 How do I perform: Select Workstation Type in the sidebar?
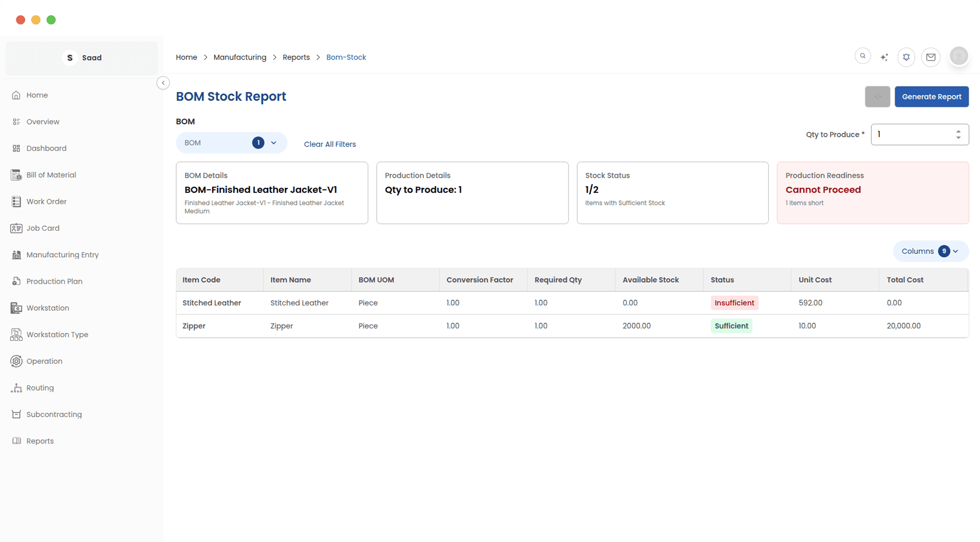(57, 335)
